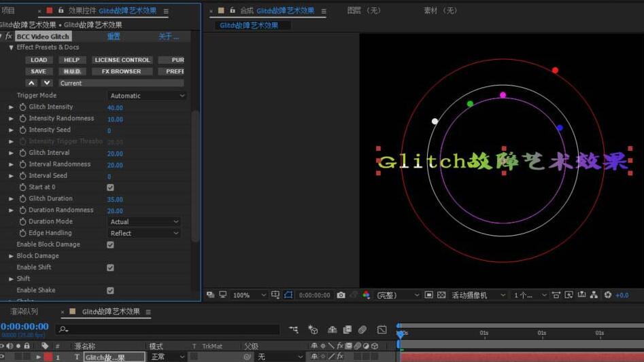Click the red layer label color swatch
This screenshot has width=644, height=362.
pos(48,357)
